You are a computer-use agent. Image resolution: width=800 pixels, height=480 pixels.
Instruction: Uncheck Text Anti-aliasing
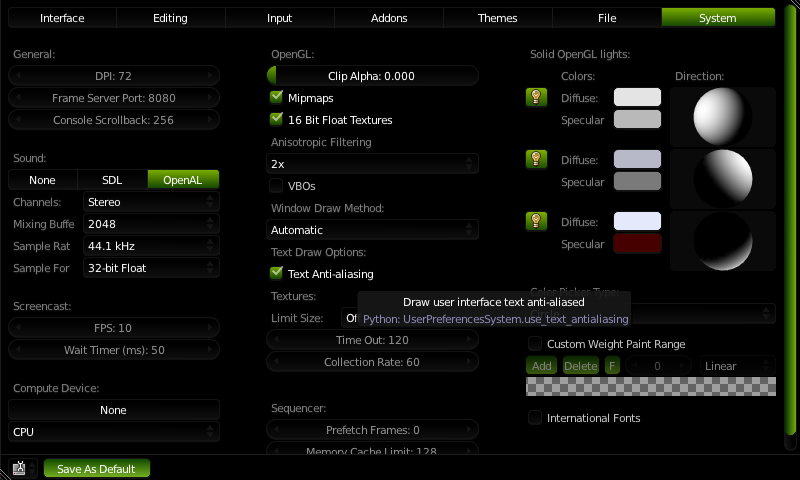click(276, 273)
